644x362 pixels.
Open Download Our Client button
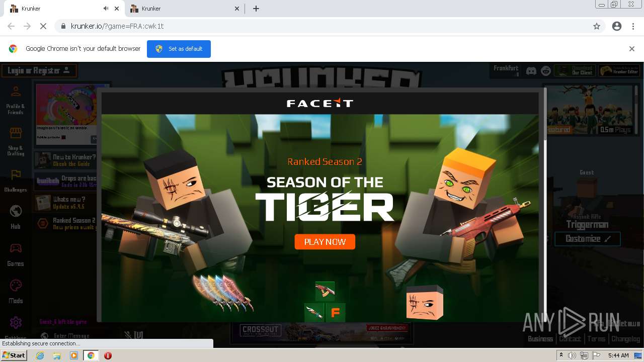(x=575, y=71)
